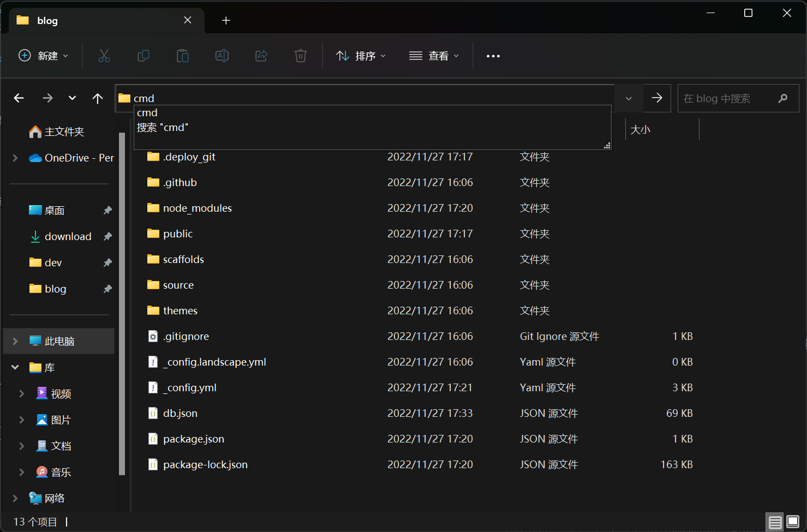Open OneDrive - Per in sidebar
The height and width of the screenshot is (532, 807).
71,158
